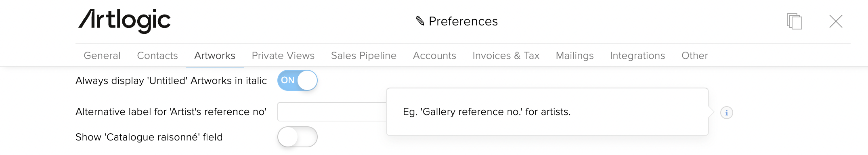Click the Preferences title text

pos(463,21)
